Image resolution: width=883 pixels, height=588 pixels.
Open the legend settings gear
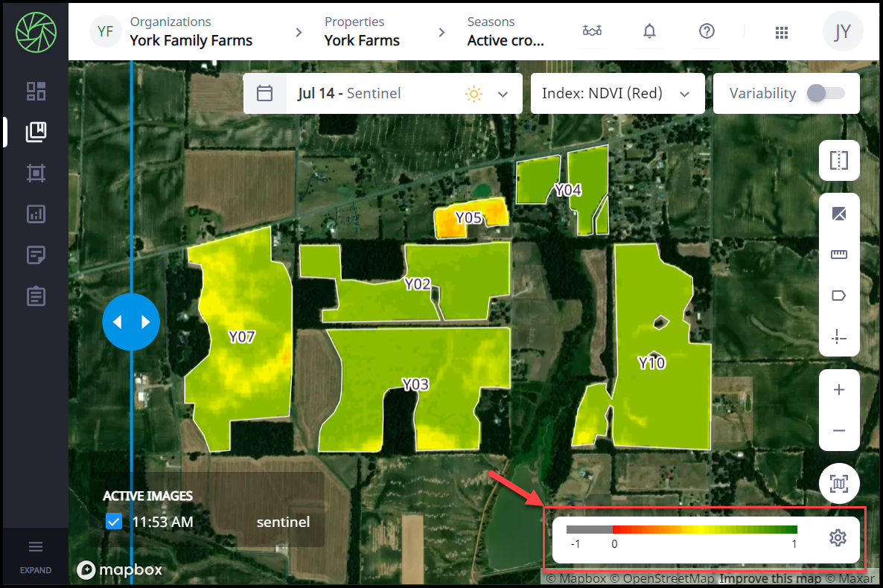coord(838,537)
